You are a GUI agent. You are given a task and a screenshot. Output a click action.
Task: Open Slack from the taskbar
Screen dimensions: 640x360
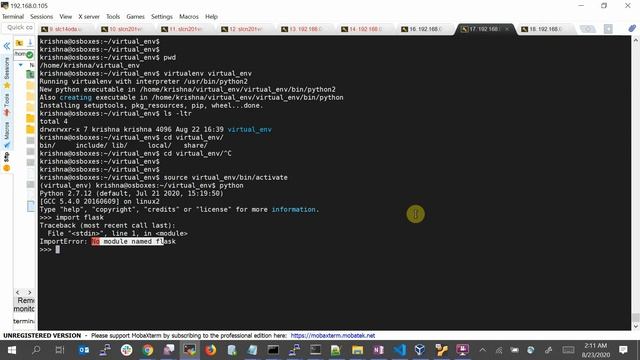(x=127, y=350)
